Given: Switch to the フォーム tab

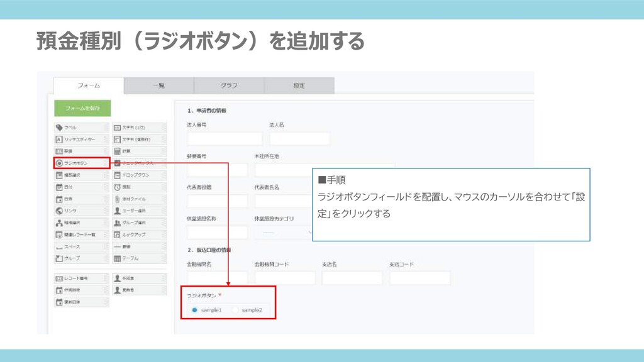Looking at the screenshot, I should [x=89, y=85].
